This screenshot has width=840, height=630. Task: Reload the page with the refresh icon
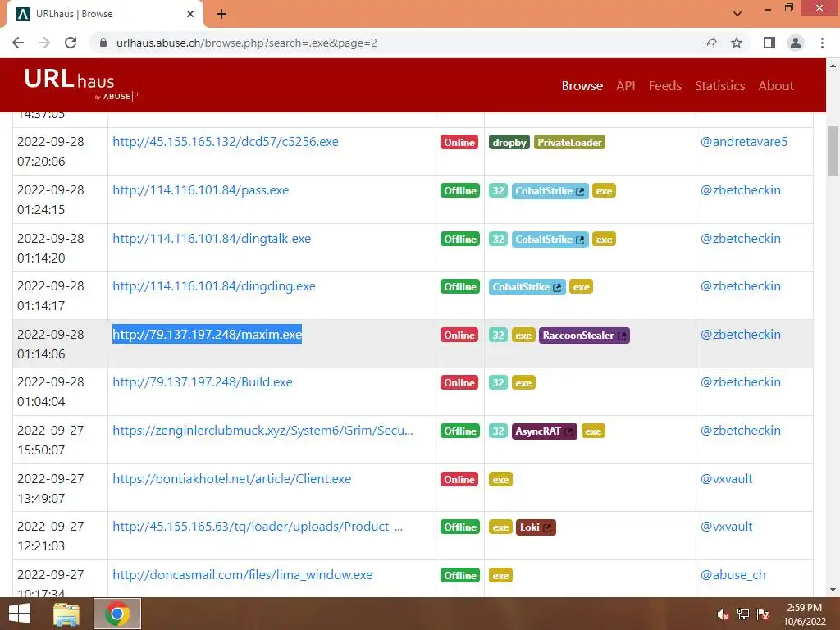pyautogui.click(x=71, y=43)
